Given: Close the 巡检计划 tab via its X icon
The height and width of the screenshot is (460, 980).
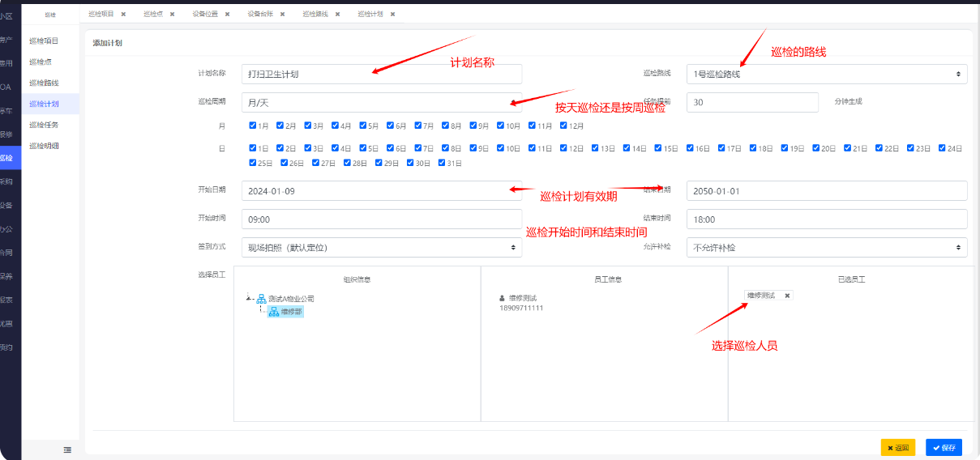Looking at the screenshot, I should click(x=392, y=14).
